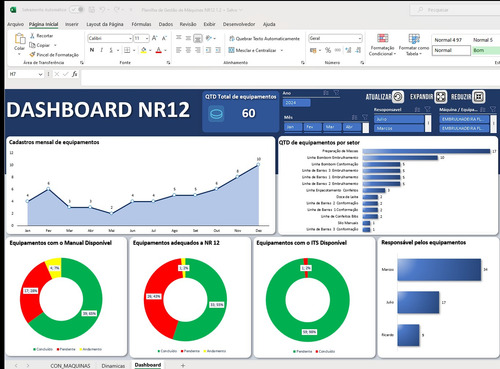This screenshot has height=369, width=500.
Task: Click Mesclar e Centralizar icon
Action: [231, 50]
